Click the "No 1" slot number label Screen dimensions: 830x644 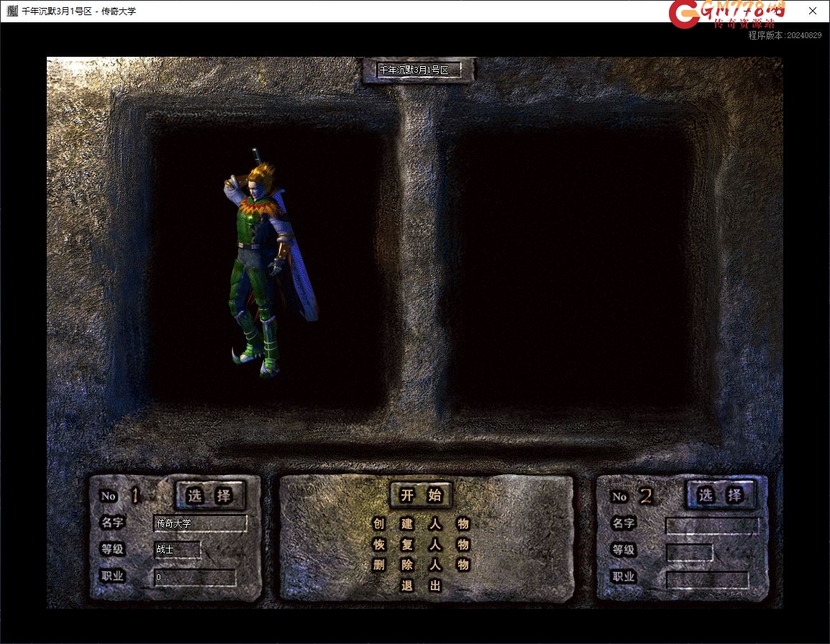pyautogui.click(x=120, y=496)
